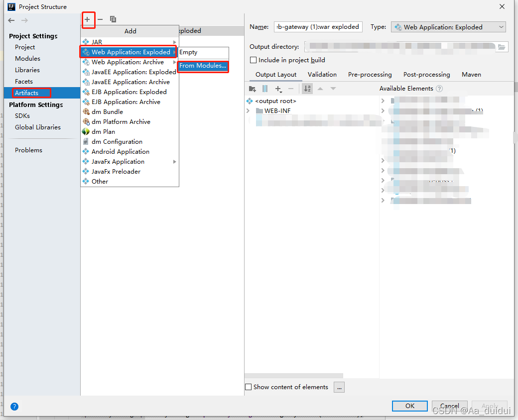The height and width of the screenshot is (420, 518).
Task: Select dm Bundle menu item
Action: 129,111
